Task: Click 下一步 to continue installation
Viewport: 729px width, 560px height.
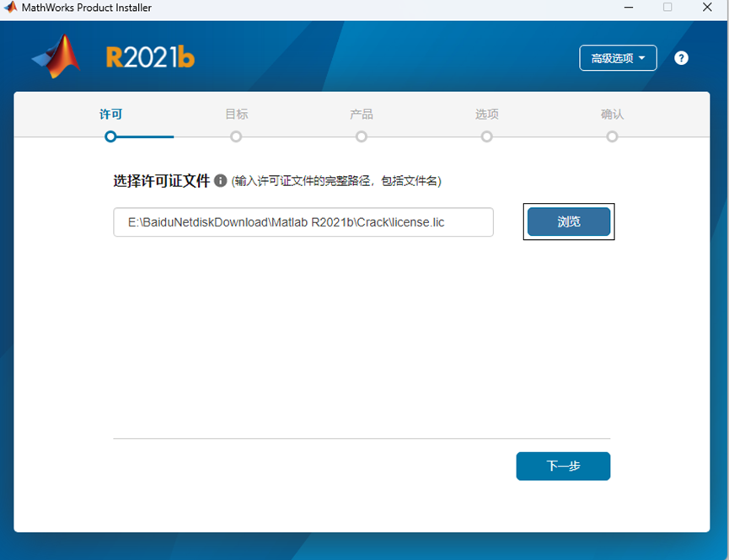Action: click(563, 466)
